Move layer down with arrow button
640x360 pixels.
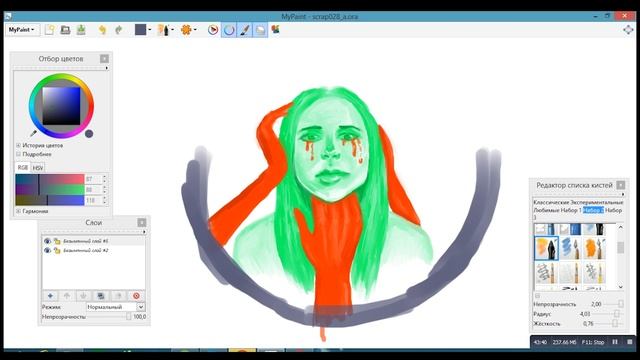tap(84, 296)
